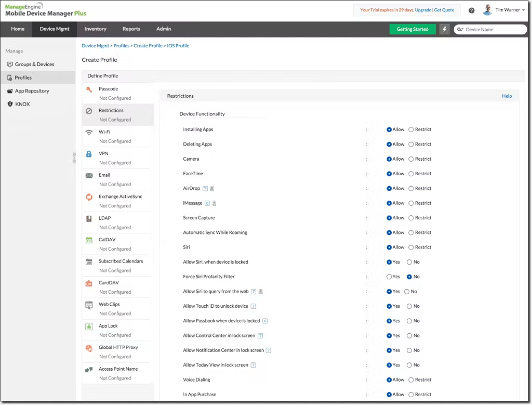This screenshot has height=405, width=532.
Task: Click the Getting Started button
Action: (x=413, y=29)
